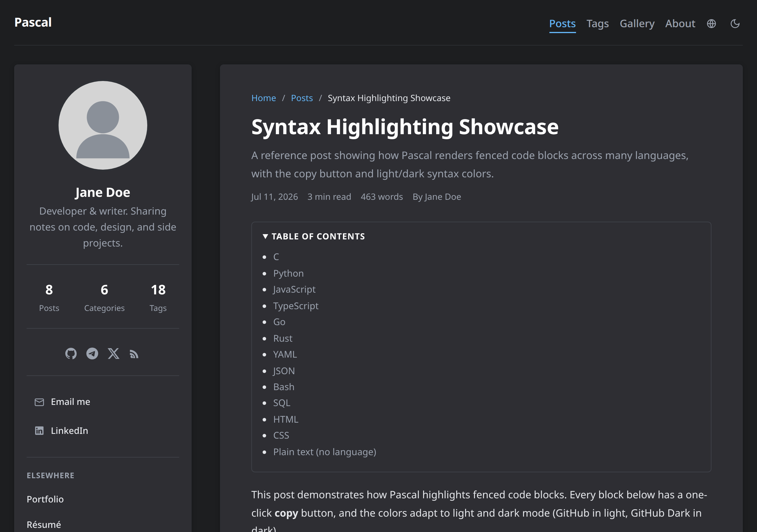Open the Portfolio link under Elsewhere
This screenshot has height=532, width=757.
coord(45,499)
